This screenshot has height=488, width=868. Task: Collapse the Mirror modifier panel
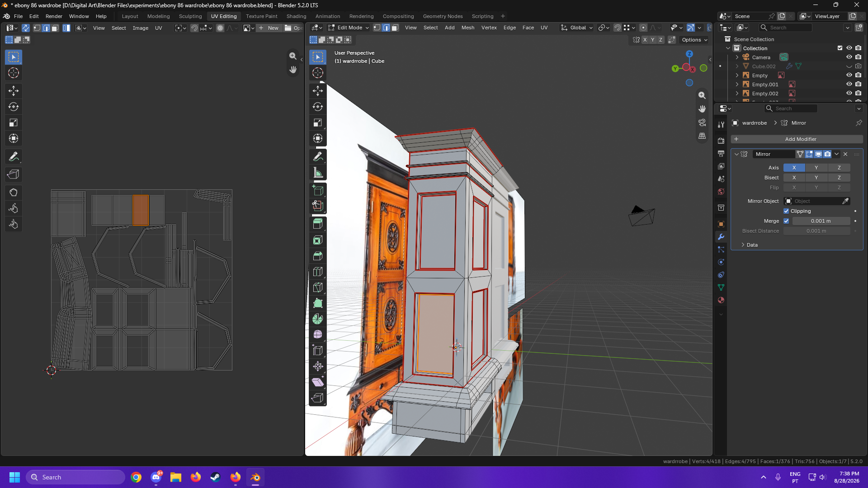[737, 154]
